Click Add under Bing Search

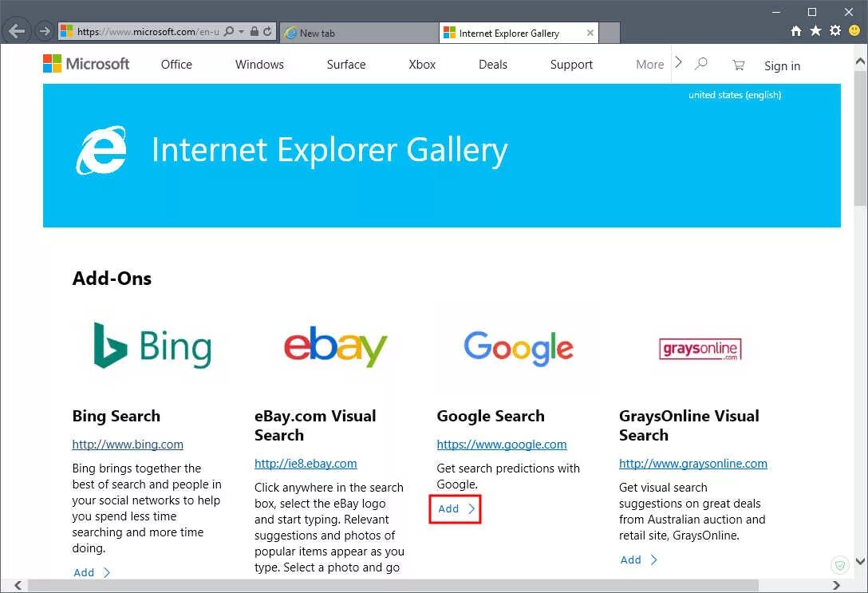(92, 572)
